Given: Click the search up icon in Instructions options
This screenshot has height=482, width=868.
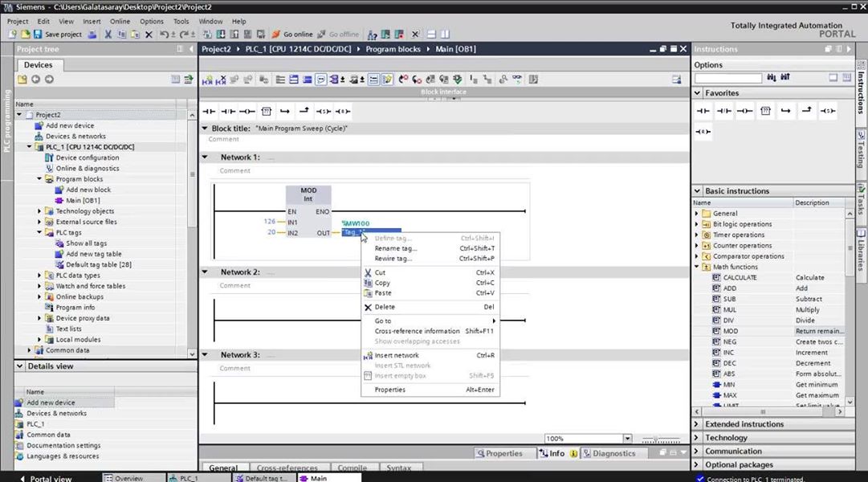Looking at the screenshot, I should pyautogui.click(x=785, y=78).
